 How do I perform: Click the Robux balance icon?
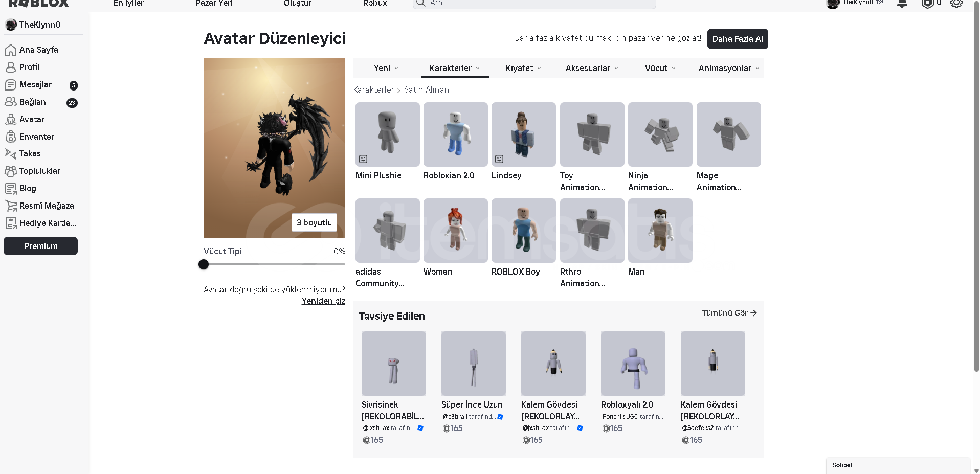(x=927, y=4)
